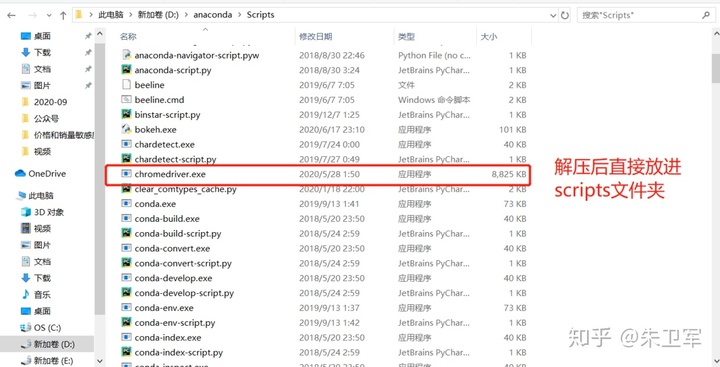Sort by 大小 column header
The width and height of the screenshot is (720, 367).
tap(488, 37)
